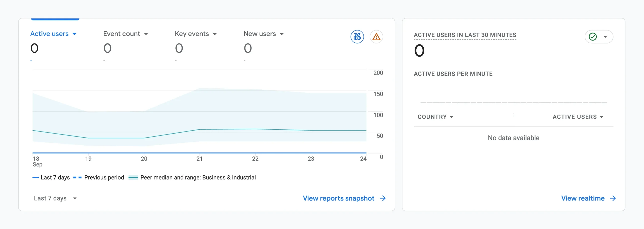Click the arrow icon beside View reports snapshot
644x229 pixels.
(383, 198)
